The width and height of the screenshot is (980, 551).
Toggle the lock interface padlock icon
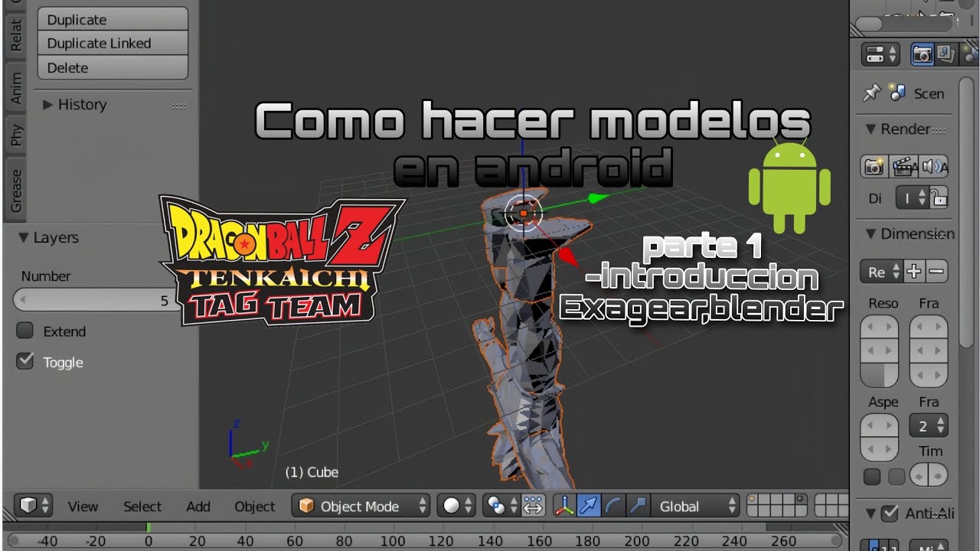point(939,197)
